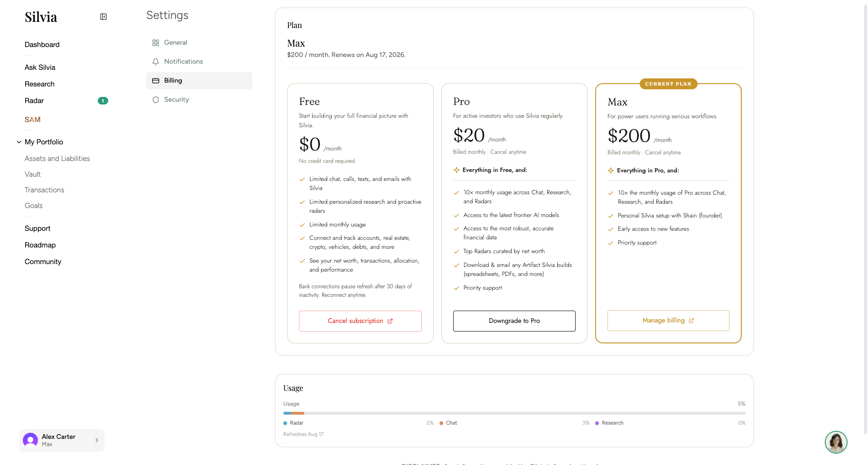Click external link icon on Manage billing
Image resolution: width=868 pixels, height=465 pixels.
click(691, 321)
